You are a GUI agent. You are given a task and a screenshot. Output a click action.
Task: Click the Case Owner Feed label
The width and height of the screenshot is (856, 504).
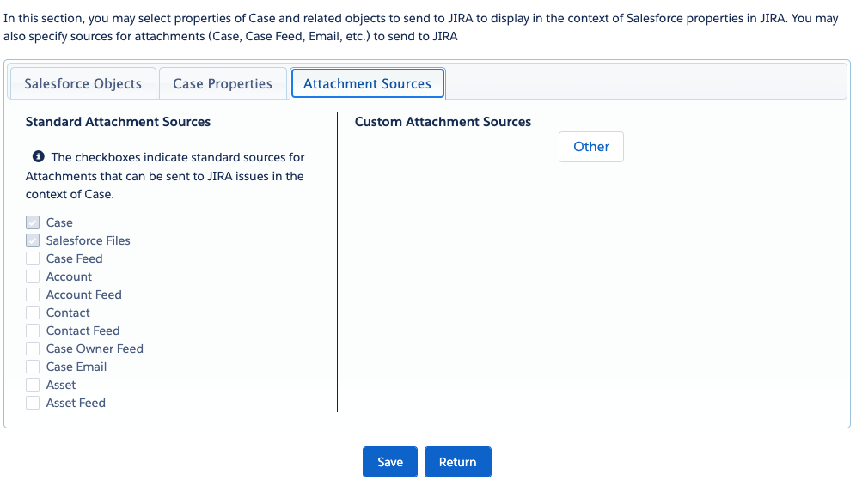pyautogui.click(x=95, y=349)
